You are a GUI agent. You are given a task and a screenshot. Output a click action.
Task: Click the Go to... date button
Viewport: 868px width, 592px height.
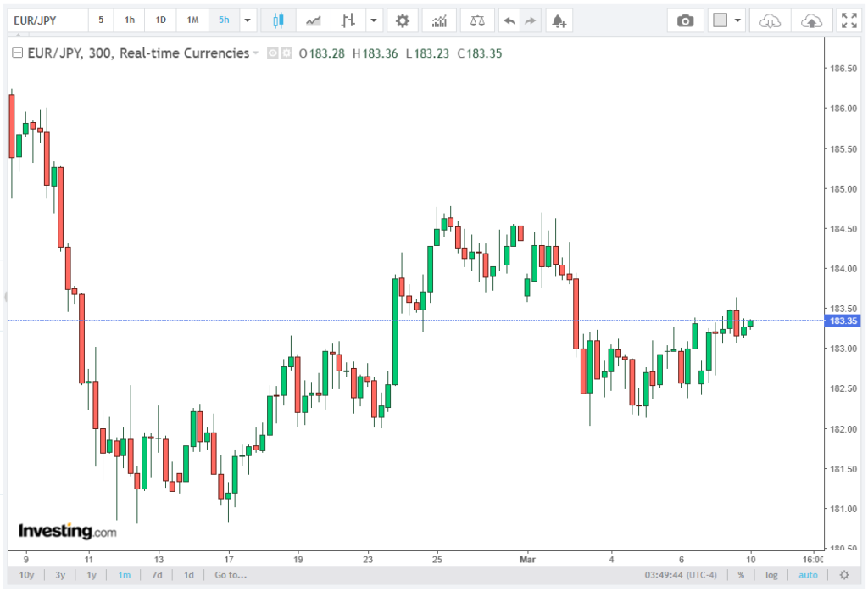click(x=231, y=575)
